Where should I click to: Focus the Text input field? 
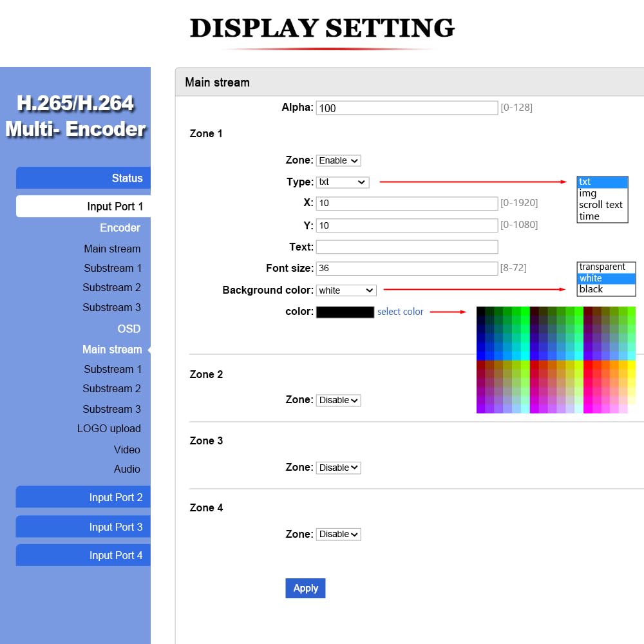point(406,247)
